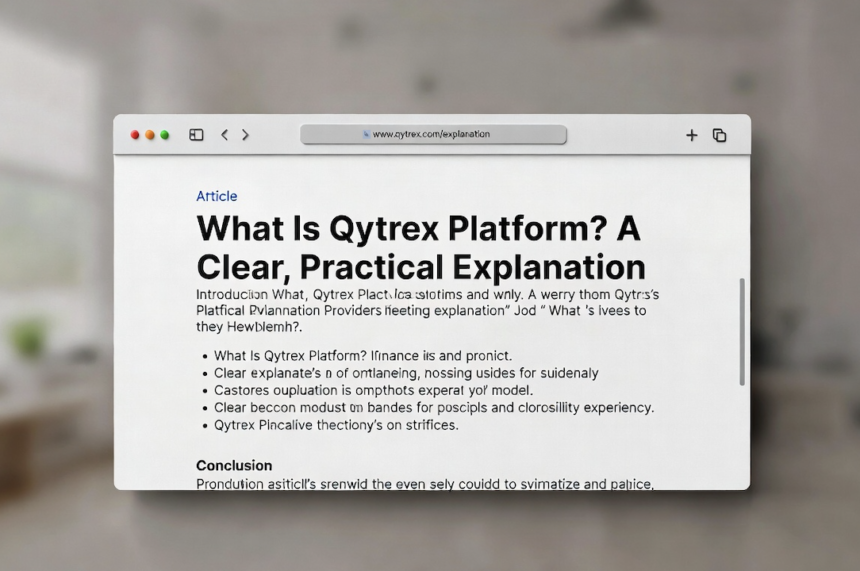Click bullet starting 'Qytrex Pincalive'
This screenshot has height=571, width=860.
(336, 425)
